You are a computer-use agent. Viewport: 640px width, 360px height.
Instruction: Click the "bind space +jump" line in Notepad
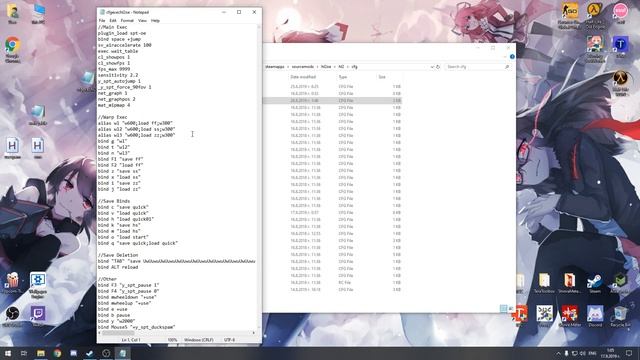tap(119, 39)
